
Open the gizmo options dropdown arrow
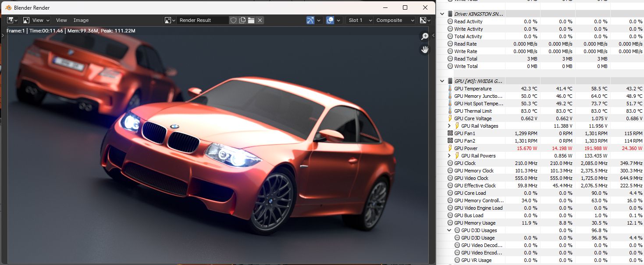point(319,20)
